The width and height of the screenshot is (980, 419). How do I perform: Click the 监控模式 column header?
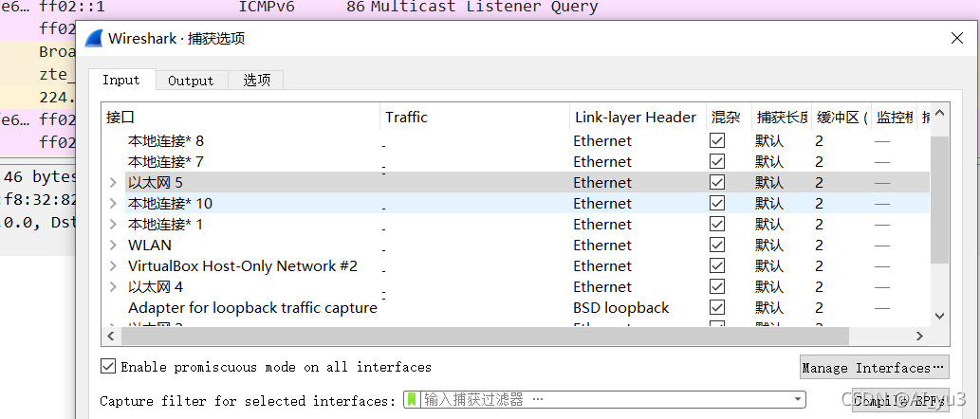click(x=894, y=117)
